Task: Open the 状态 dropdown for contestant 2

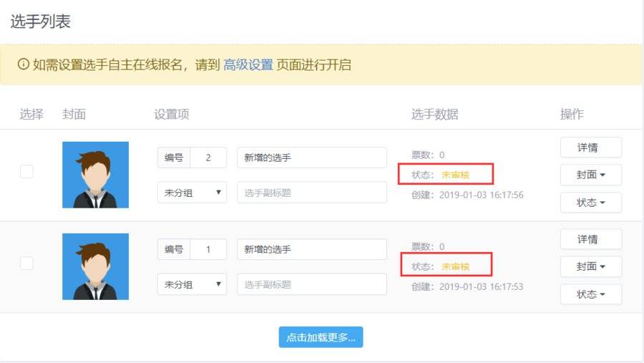Action: point(590,202)
